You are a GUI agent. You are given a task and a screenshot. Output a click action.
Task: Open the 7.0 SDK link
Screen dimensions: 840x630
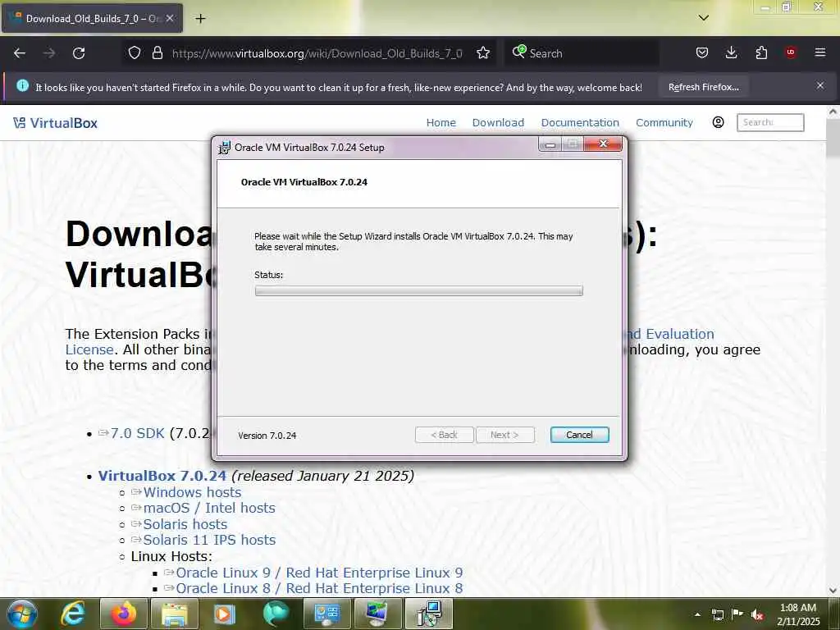point(137,433)
